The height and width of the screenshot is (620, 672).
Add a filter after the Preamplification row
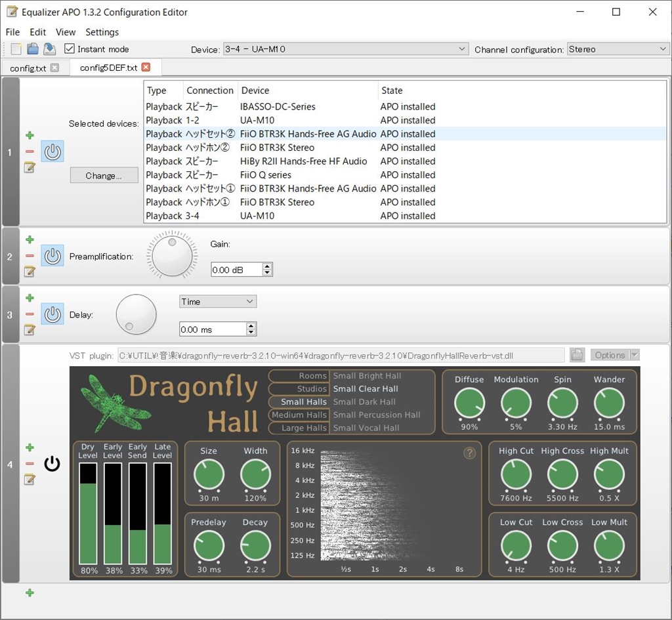pos(30,239)
